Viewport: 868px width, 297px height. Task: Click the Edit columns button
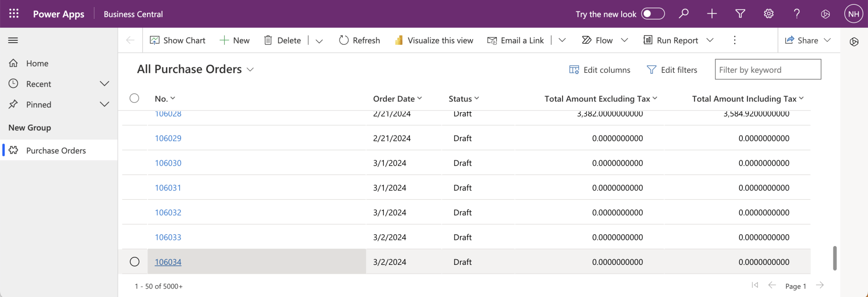pos(599,70)
